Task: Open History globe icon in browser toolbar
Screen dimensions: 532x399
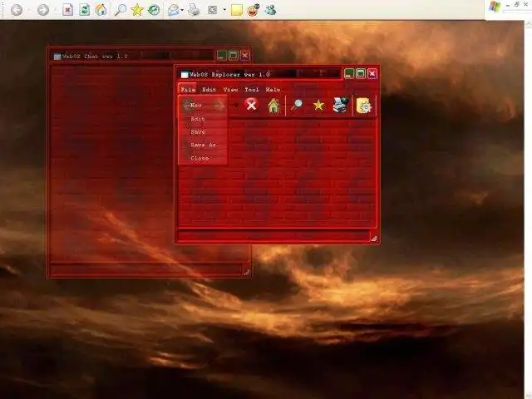Action: 154,10
